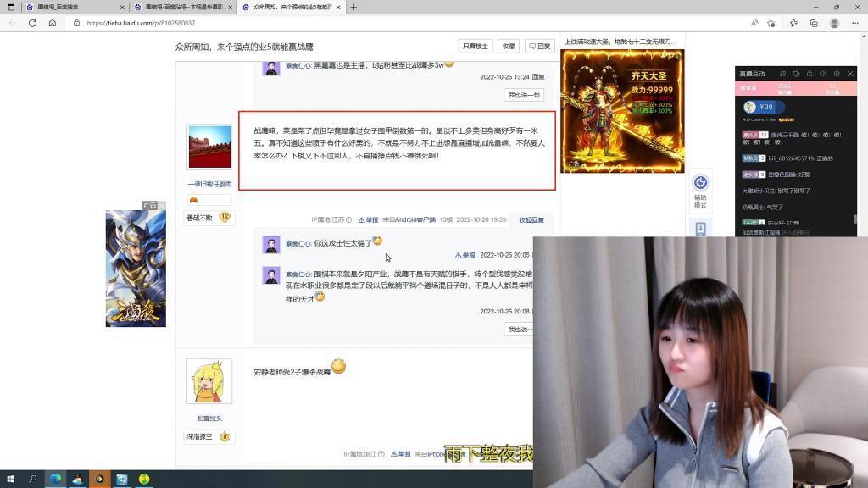Image resolution: width=868 pixels, height=488 pixels.
Task: Click the browser page refresh icon
Action: [32, 24]
